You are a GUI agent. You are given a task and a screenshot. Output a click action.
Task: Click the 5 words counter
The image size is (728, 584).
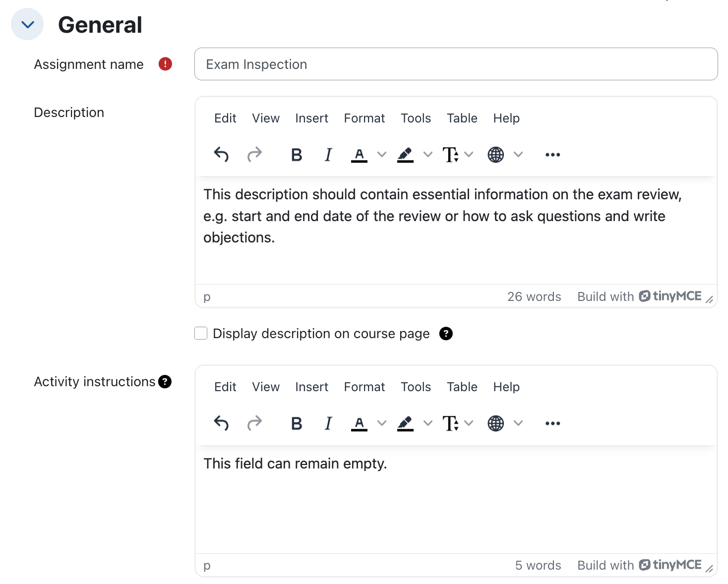[538, 565]
